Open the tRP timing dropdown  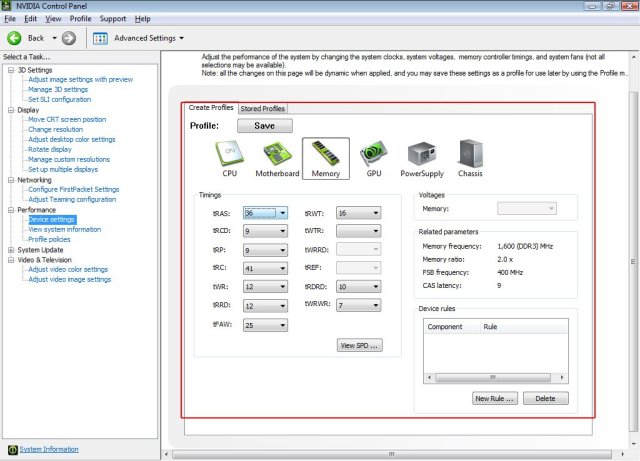click(x=282, y=250)
